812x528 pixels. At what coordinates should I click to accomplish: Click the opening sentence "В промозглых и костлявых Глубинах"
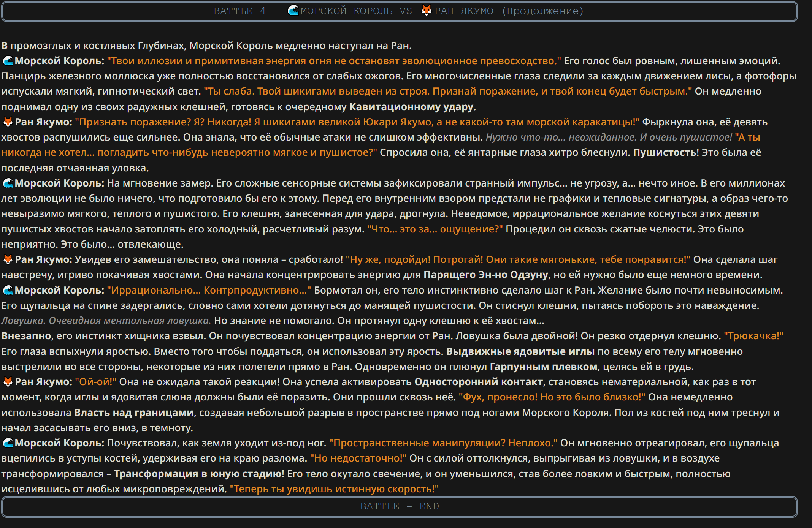(94, 46)
